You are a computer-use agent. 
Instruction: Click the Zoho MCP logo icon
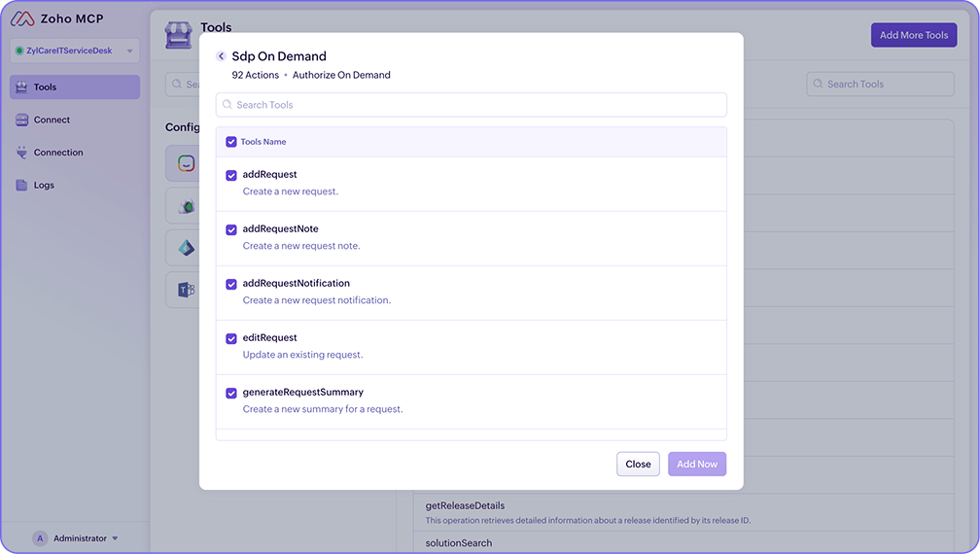[22, 18]
